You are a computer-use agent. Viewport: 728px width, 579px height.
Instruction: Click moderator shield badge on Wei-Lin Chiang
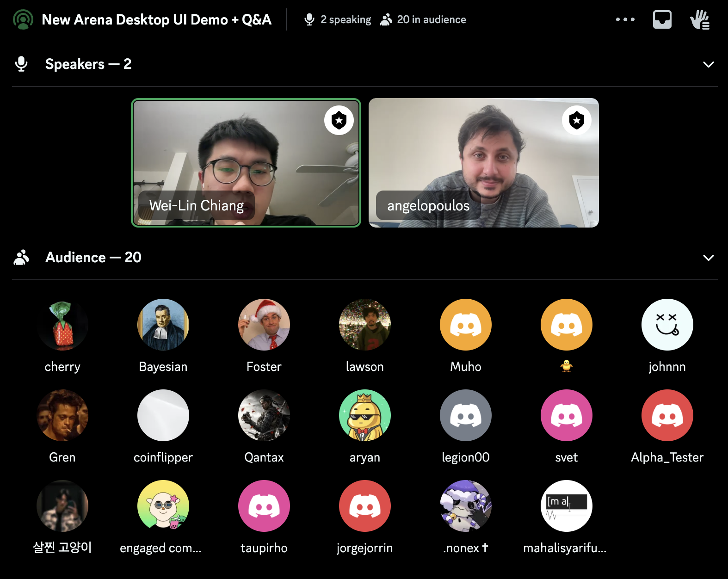pos(339,120)
